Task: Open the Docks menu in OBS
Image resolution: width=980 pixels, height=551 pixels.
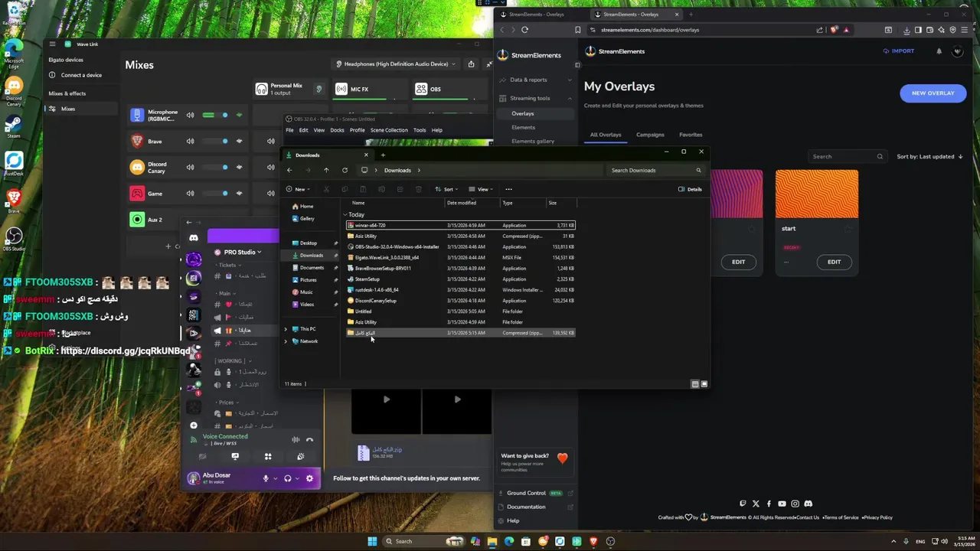Action: click(x=337, y=130)
